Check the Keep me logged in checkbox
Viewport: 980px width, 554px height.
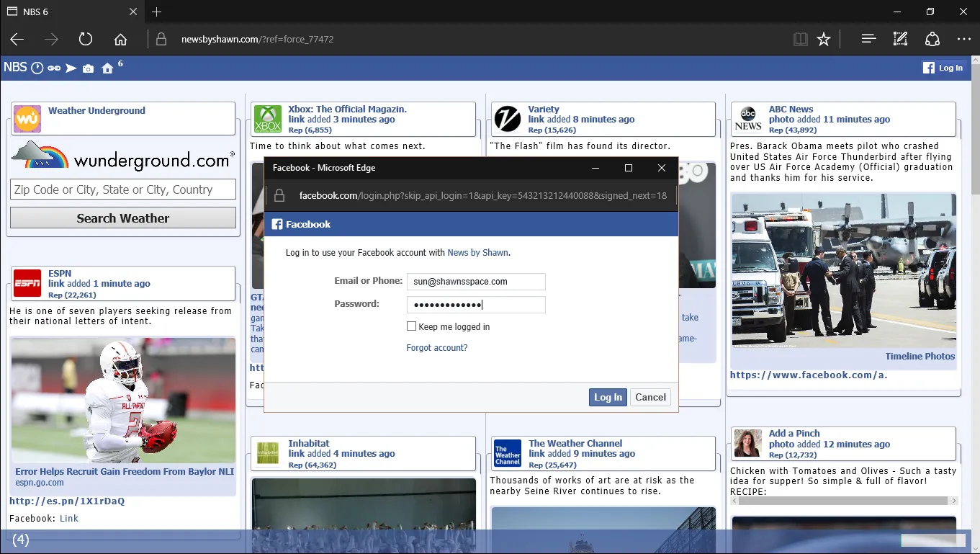pyautogui.click(x=412, y=326)
